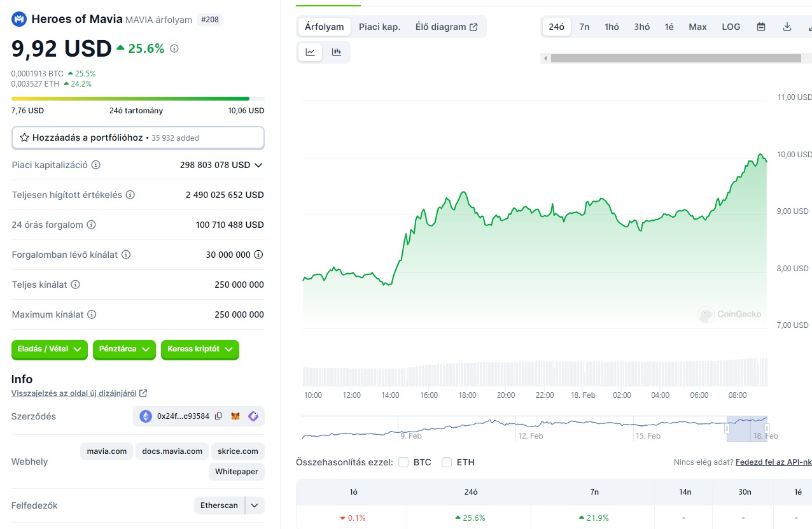Open the price change info icon beside 25.6%
The height and width of the screenshot is (529, 812).
click(174, 48)
